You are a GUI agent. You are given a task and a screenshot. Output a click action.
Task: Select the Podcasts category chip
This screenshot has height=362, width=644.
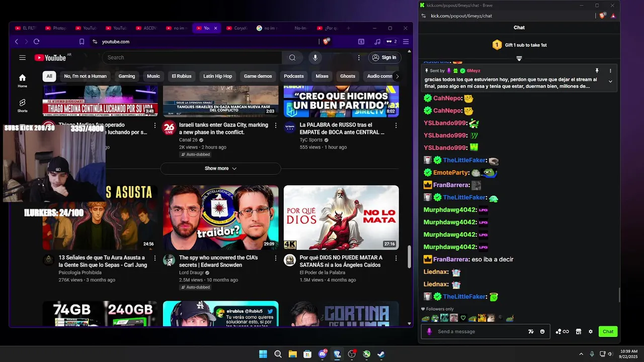click(294, 76)
